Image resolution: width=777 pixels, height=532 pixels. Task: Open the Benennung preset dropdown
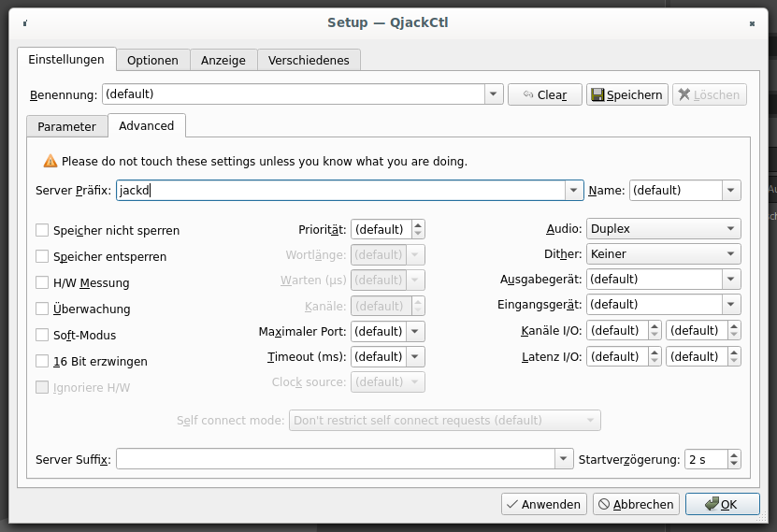tap(494, 94)
